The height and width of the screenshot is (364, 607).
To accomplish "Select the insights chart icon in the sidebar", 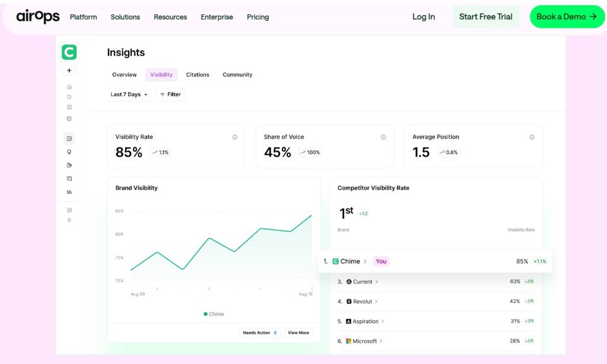I will pos(69,139).
